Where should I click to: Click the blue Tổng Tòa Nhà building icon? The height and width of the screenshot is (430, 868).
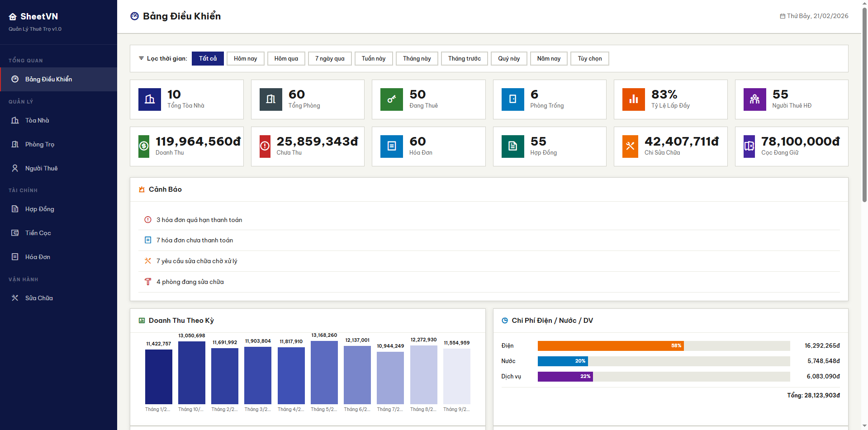click(150, 99)
